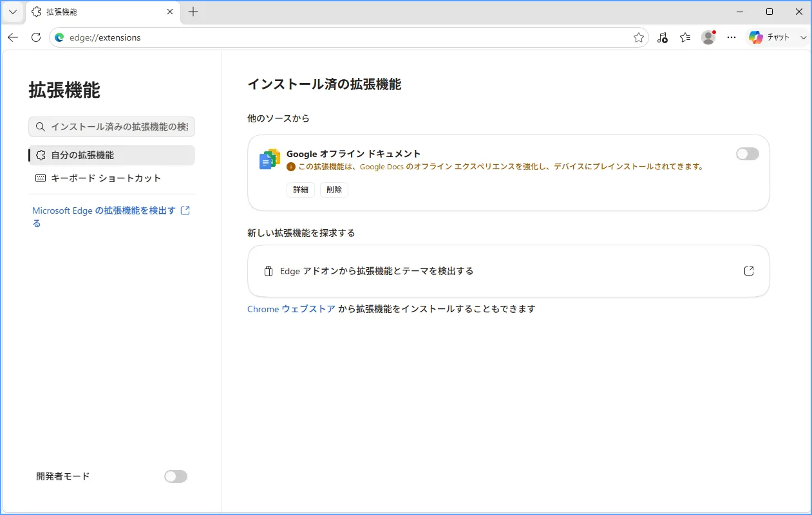Click the orange info warning icon

pyautogui.click(x=291, y=167)
